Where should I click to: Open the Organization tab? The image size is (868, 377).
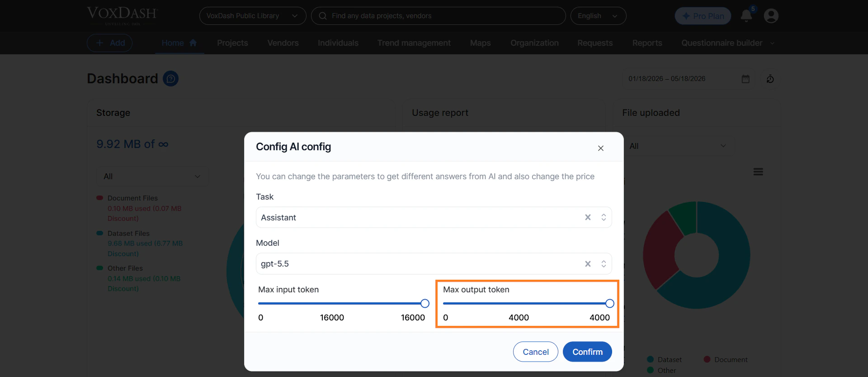point(534,43)
